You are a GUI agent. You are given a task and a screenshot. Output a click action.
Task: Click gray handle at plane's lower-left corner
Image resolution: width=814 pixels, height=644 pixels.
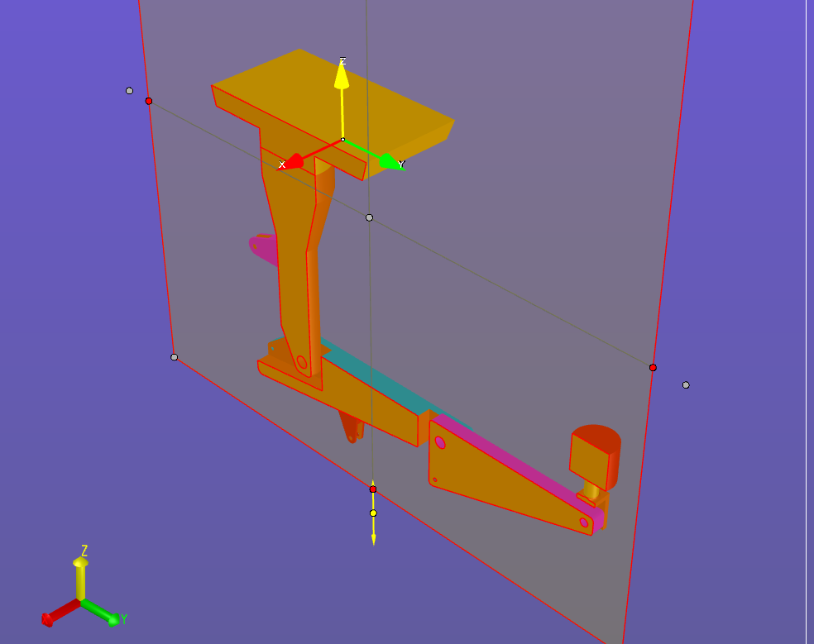[174, 357]
